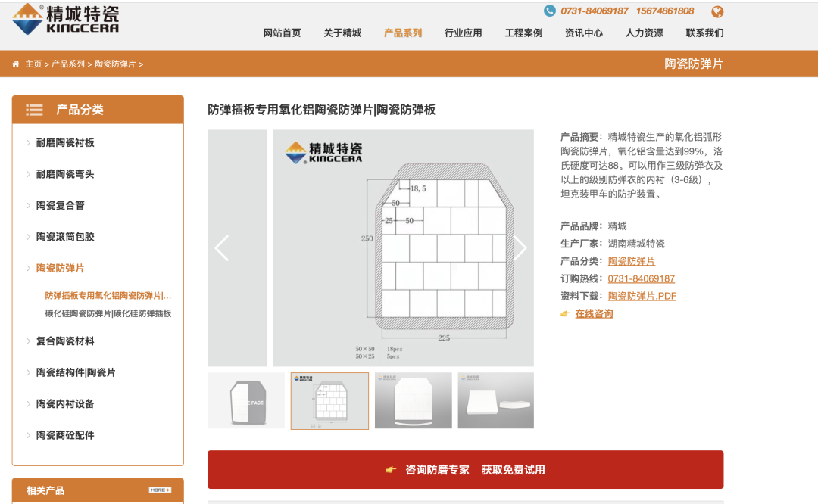Image resolution: width=818 pixels, height=504 pixels.
Task: Open 网站首页 in the navigation menu
Action: click(x=283, y=33)
